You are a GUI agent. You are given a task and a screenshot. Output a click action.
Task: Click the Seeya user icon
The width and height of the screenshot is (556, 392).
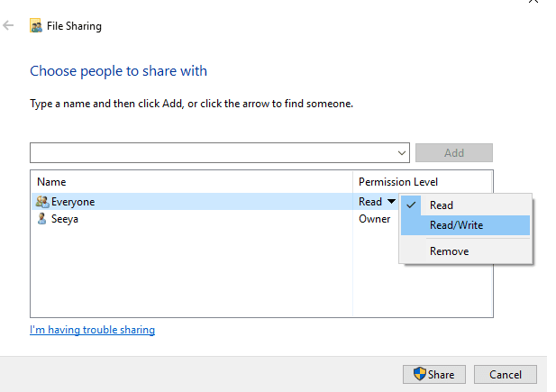41,218
